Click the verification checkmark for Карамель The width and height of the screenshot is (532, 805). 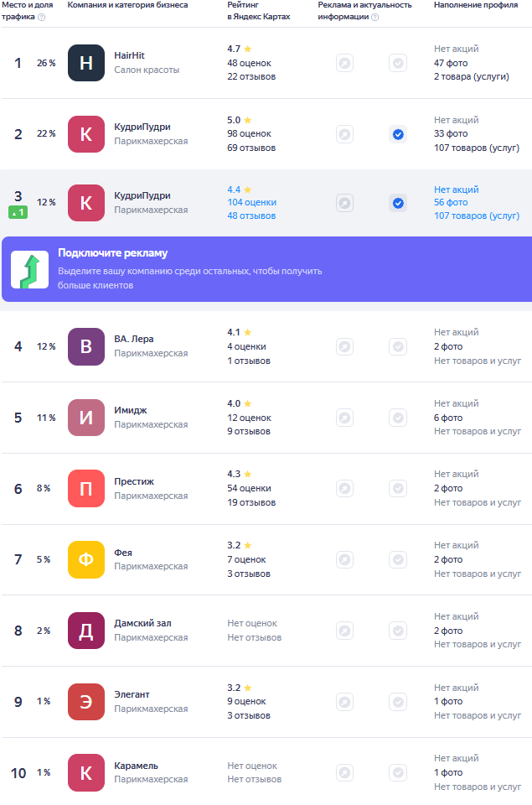[398, 772]
